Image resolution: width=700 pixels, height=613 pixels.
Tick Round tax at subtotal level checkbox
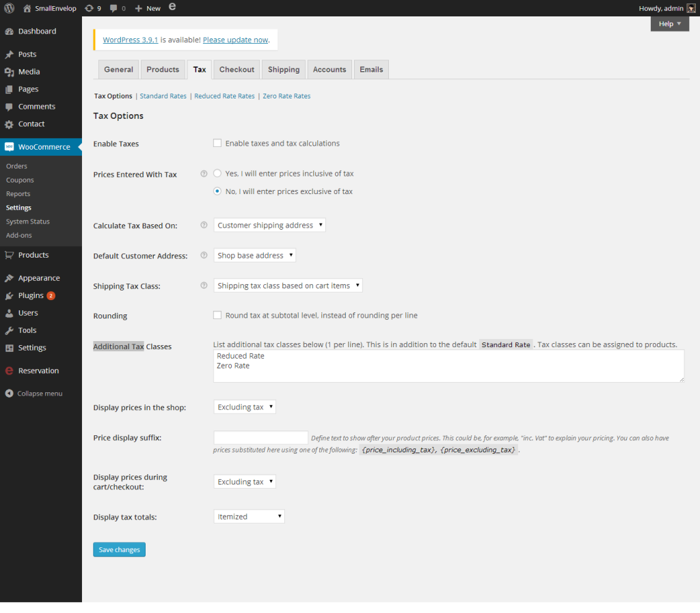coord(217,316)
